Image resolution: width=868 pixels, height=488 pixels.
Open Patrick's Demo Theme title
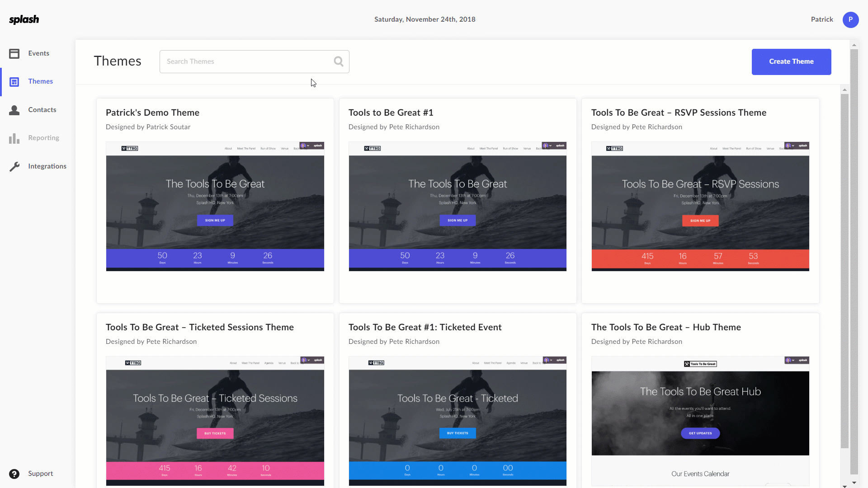(152, 113)
